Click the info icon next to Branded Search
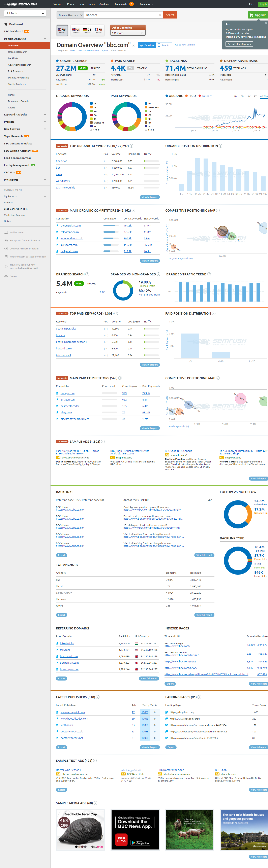 (x=87, y=274)
